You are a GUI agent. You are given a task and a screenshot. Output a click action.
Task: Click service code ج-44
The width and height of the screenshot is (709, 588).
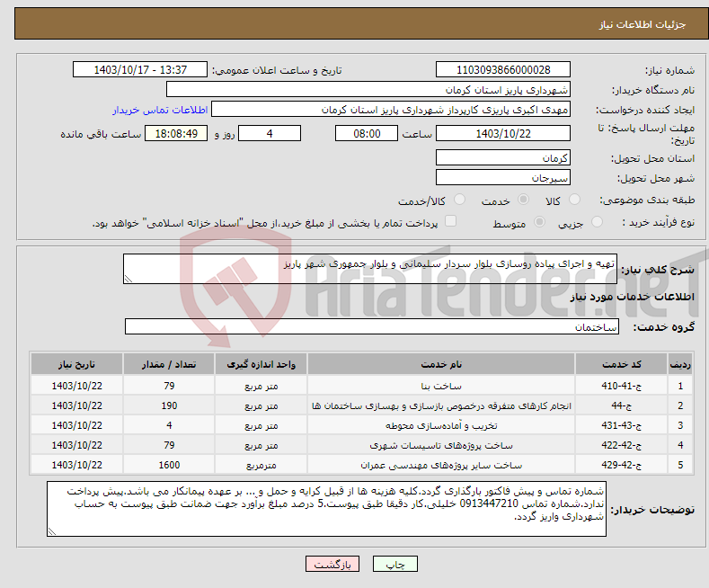tap(622, 405)
